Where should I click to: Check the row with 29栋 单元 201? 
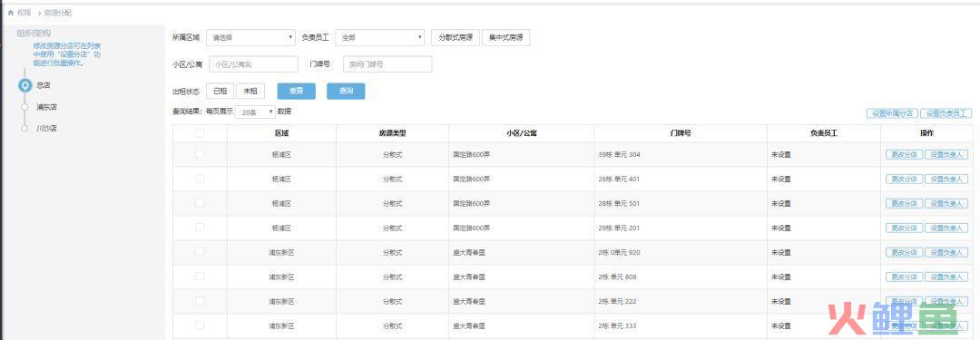(x=200, y=228)
